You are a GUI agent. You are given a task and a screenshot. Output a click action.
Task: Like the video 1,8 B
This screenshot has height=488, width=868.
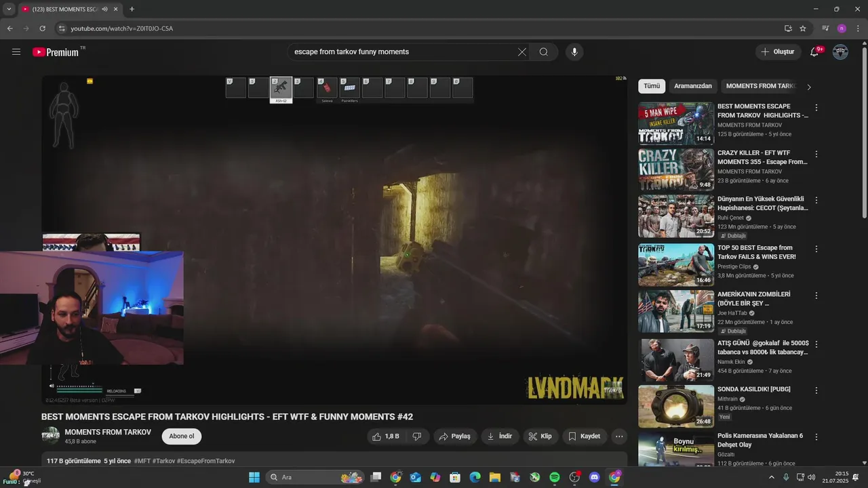(x=386, y=436)
